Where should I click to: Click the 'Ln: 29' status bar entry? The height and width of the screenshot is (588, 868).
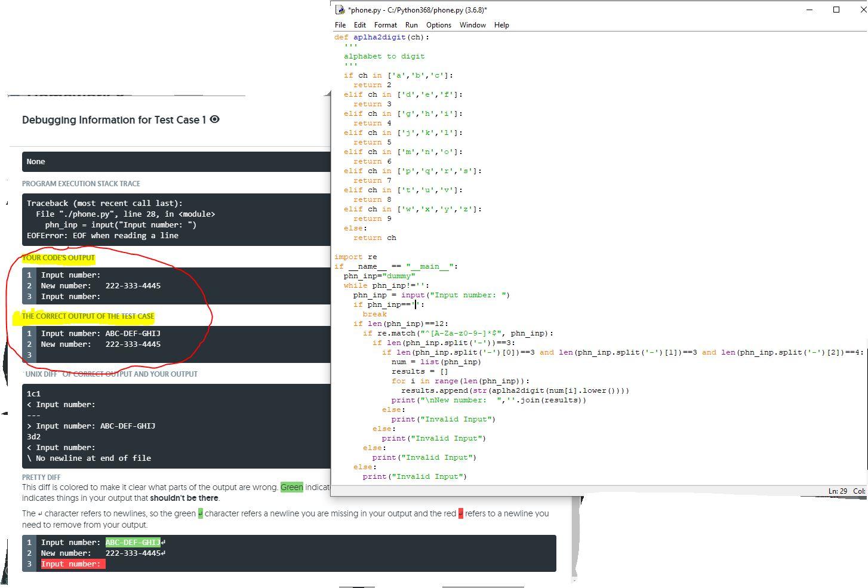click(x=838, y=491)
